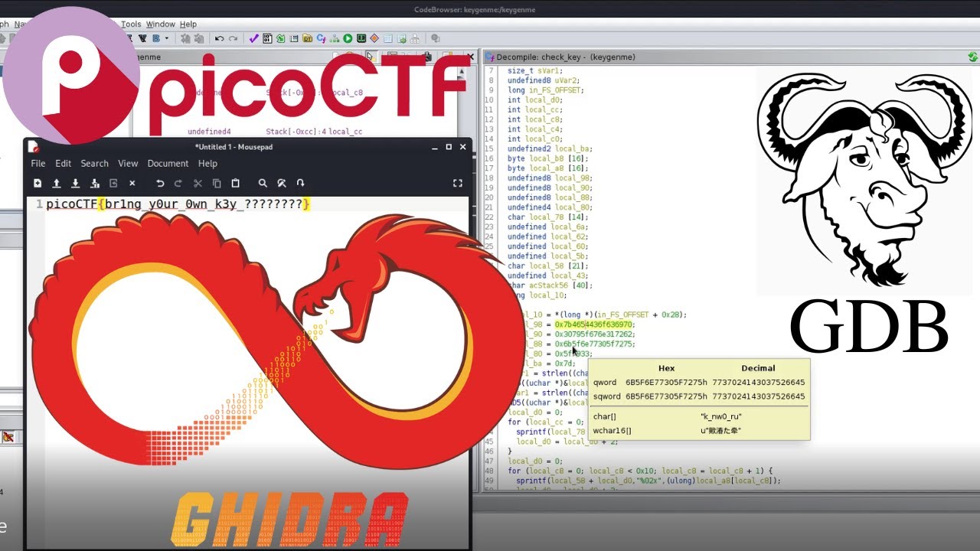Click the green arrow grid icon in Ghidra toolbar

[280, 38]
